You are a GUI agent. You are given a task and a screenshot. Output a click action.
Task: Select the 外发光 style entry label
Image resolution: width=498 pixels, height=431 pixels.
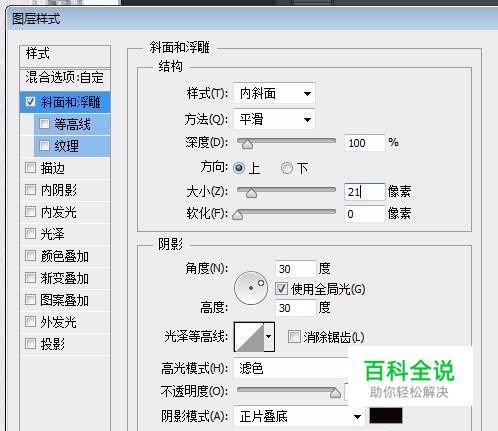pos(59,322)
